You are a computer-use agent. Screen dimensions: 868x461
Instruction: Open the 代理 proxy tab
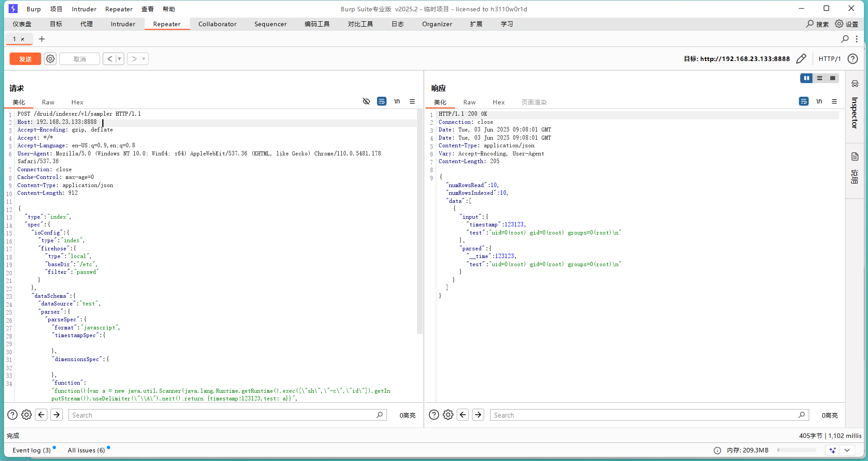86,24
